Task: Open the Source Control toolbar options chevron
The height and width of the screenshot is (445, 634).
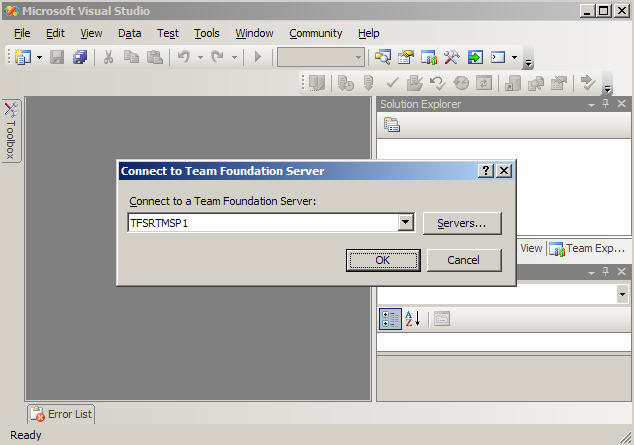Action: click(607, 89)
